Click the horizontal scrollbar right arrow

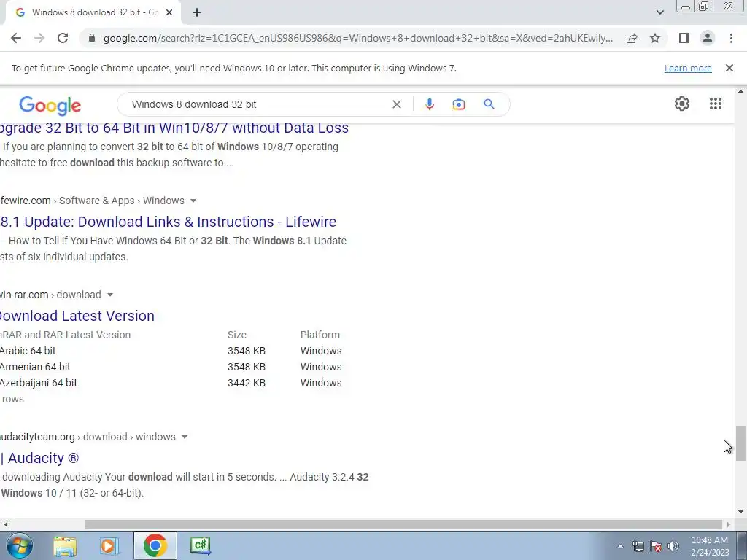729,524
